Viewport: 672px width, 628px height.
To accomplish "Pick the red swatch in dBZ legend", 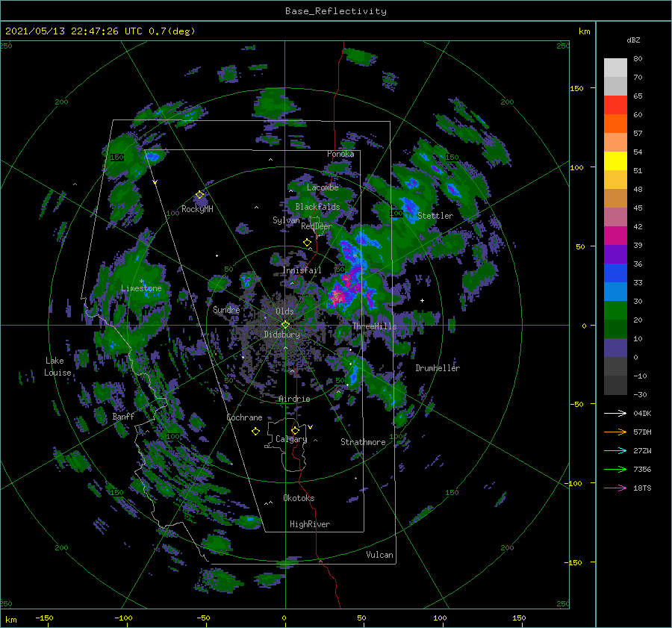I will [x=615, y=105].
